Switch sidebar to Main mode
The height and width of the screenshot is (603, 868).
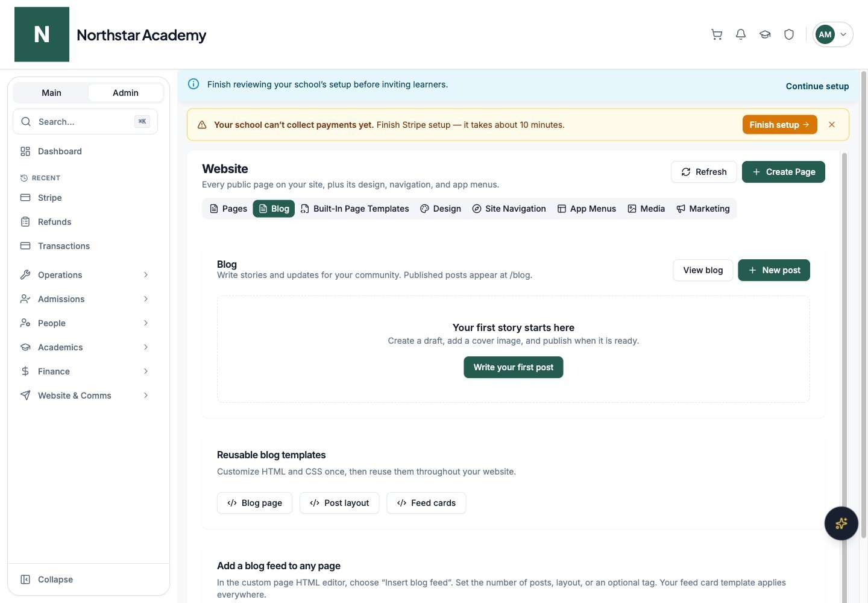pyautogui.click(x=51, y=93)
